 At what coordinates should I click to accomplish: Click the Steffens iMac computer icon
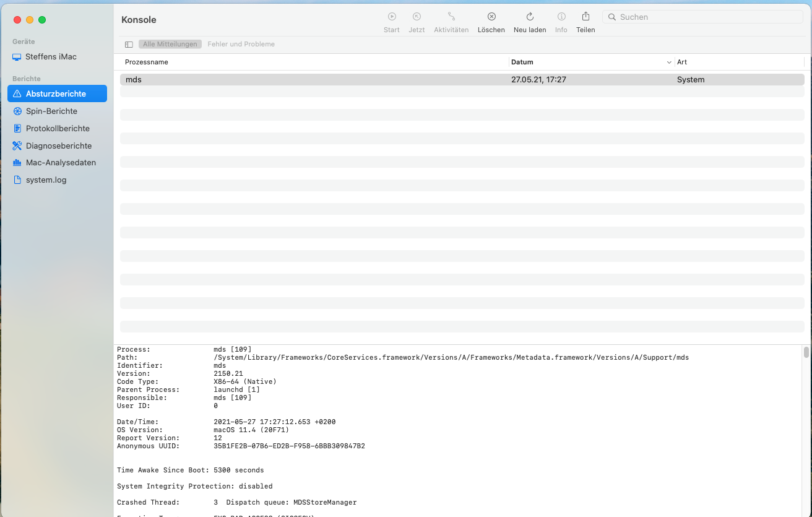tap(17, 57)
